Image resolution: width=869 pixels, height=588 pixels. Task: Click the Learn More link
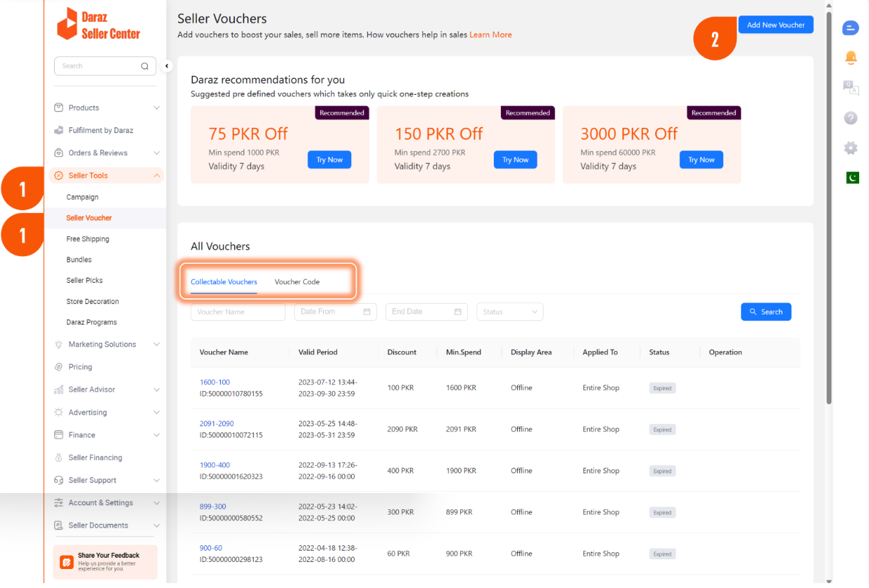point(490,34)
